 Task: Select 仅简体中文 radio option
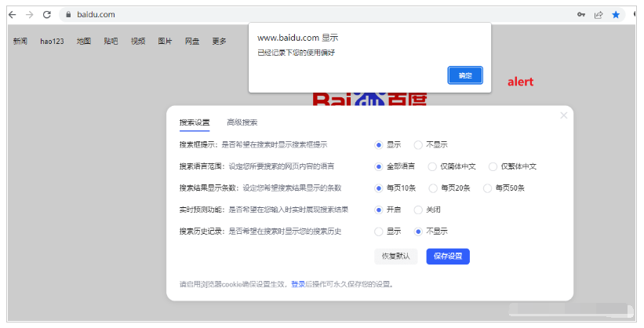(432, 166)
